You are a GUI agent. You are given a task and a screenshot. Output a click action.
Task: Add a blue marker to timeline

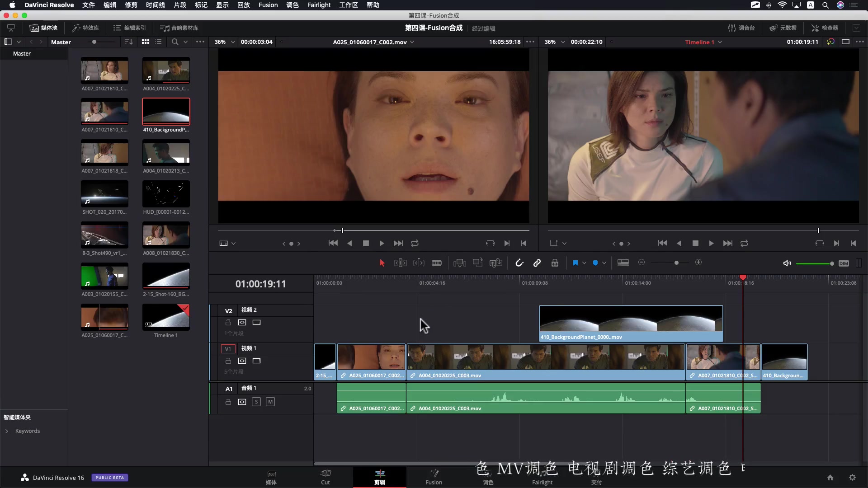pyautogui.click(x=595, y=263)
